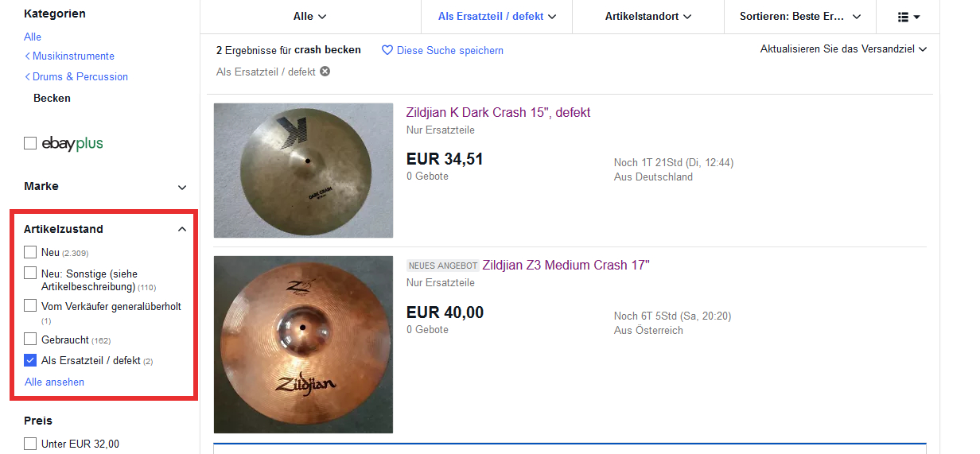Go back to Musikinstrumente category
Viewport: 980px width, 454px height.
click(x=69, y=56)
